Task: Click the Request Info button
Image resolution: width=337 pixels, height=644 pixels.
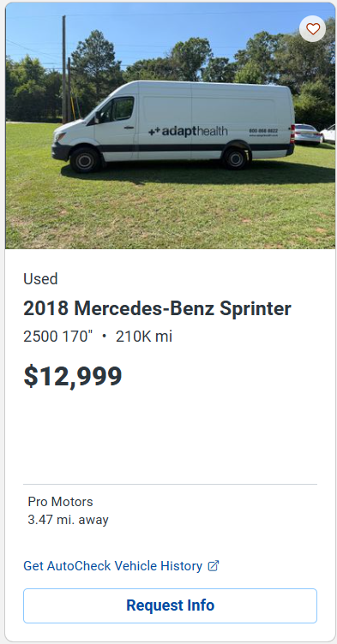Action: (171, 605)
